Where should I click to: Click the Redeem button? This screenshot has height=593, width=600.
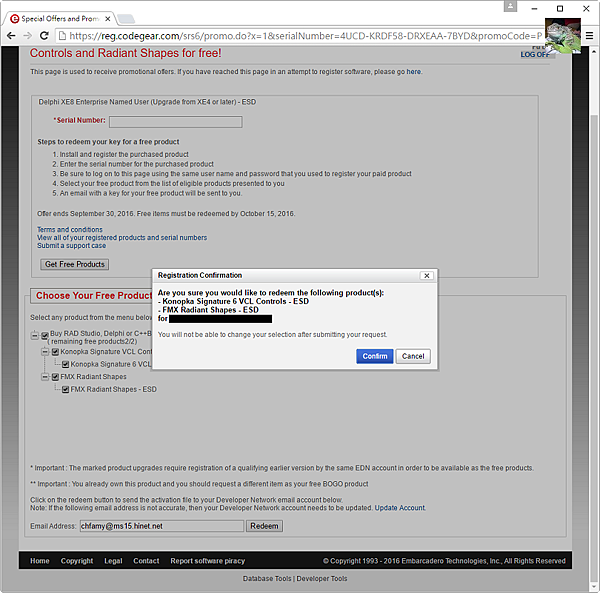coord(264,526)
